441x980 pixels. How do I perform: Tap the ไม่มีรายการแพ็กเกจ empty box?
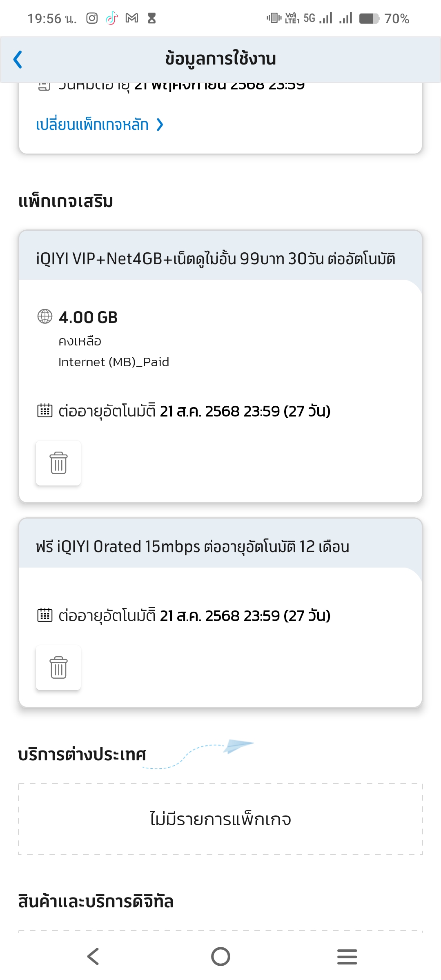[x=220, y=819]
